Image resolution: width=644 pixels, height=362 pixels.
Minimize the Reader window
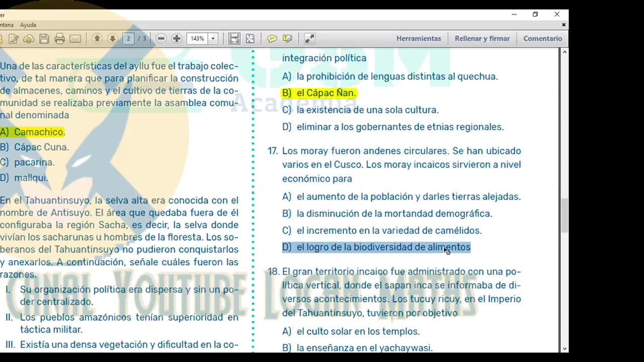[x=514, y=15]
